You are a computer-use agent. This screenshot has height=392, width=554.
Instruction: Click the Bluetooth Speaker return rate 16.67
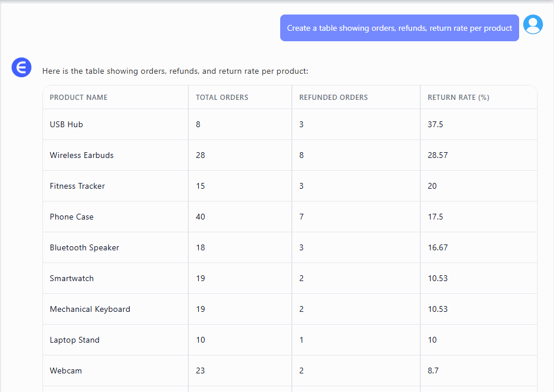438,247
